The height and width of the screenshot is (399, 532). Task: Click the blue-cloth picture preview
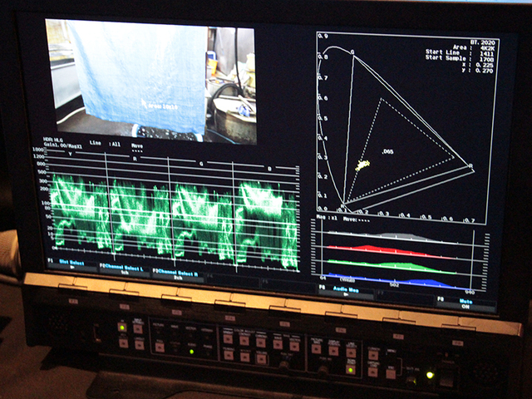click(x=151, y=81)
